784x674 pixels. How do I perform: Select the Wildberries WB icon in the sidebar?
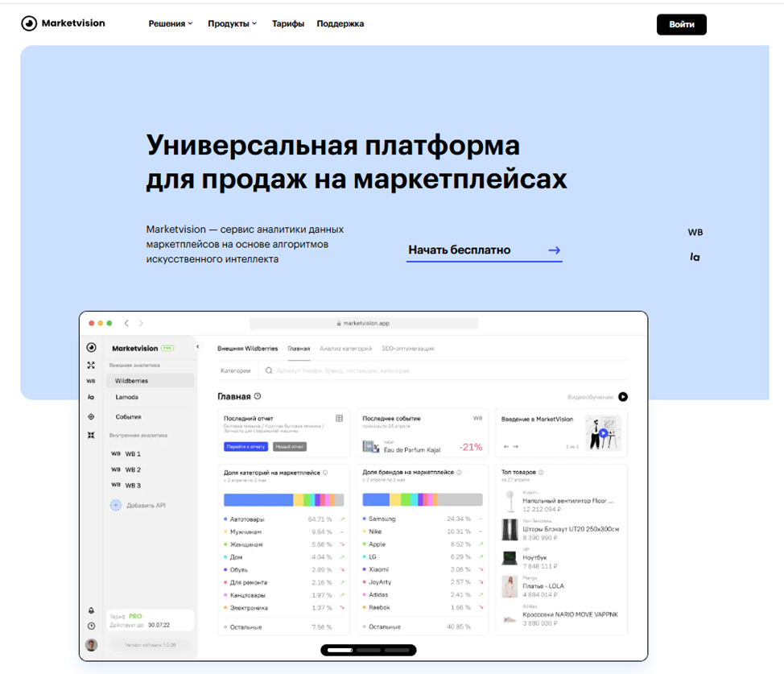point(91,382)
